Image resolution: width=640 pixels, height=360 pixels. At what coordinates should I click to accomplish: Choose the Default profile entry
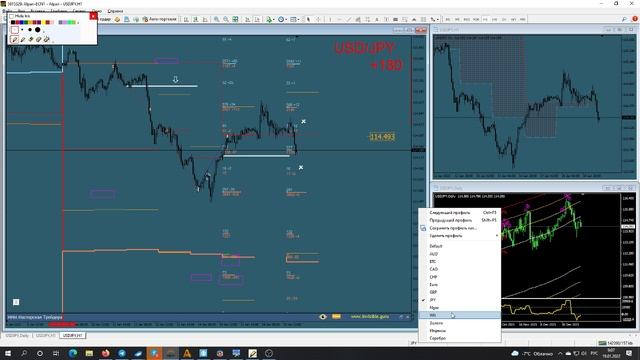pos(459,246)
